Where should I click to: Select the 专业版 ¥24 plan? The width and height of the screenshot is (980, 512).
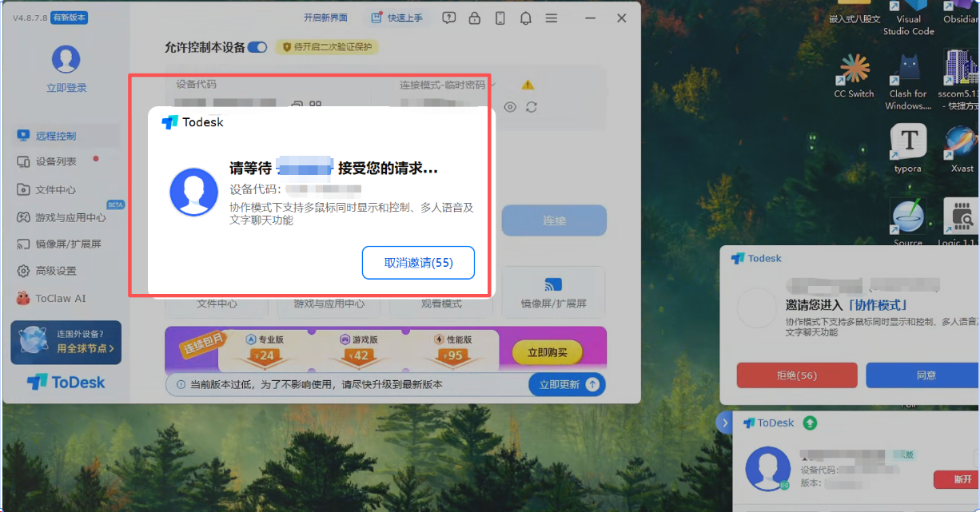click(265, 349)
